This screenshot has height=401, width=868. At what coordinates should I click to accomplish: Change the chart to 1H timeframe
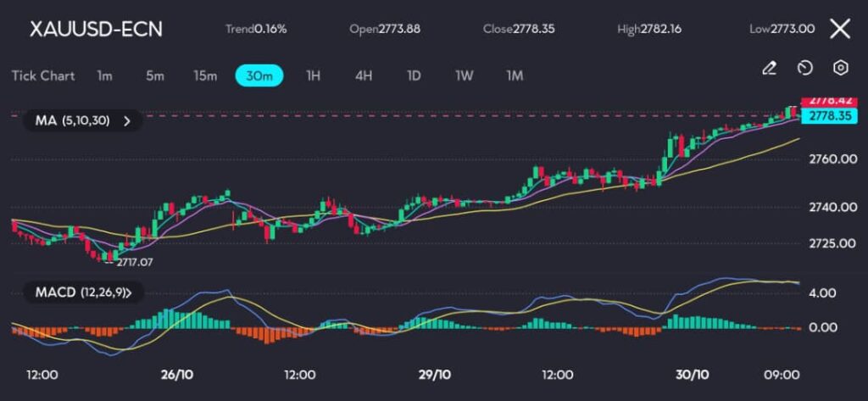(313, 75)
